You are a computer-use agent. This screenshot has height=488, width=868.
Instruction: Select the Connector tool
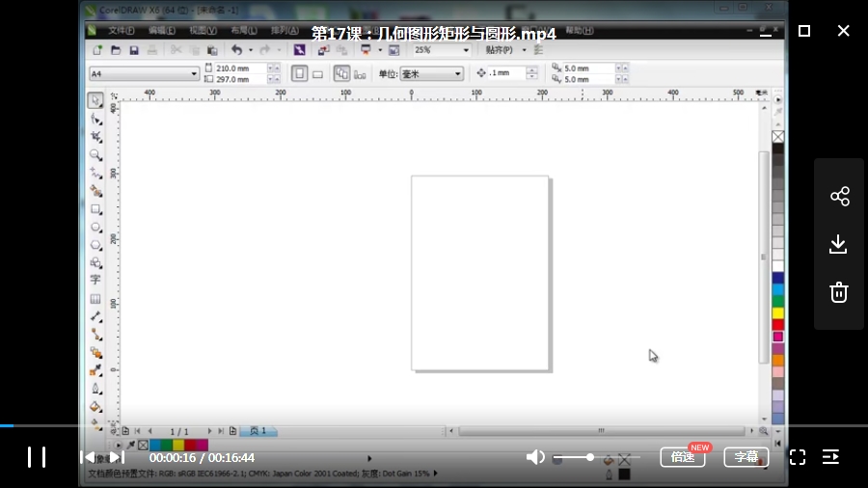95,335
